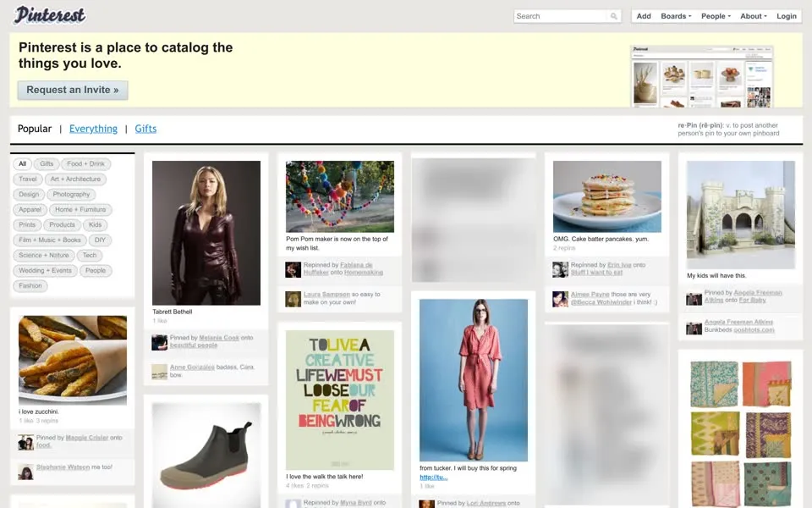Viewport: 812px width, 508px height.
Task: Click Fabiana de Huffaker's avatar icon
Action: [294, 269]
